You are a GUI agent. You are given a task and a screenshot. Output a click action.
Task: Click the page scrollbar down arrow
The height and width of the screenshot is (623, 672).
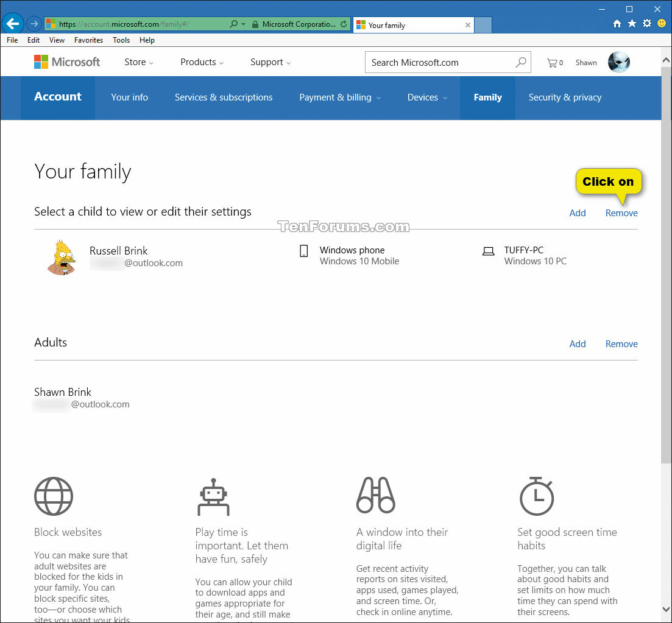pos(666,609)
